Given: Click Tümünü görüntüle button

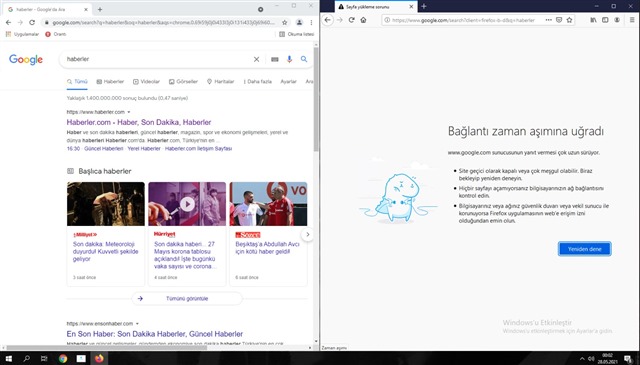Looking at the screenshot, I should (187, 298).
